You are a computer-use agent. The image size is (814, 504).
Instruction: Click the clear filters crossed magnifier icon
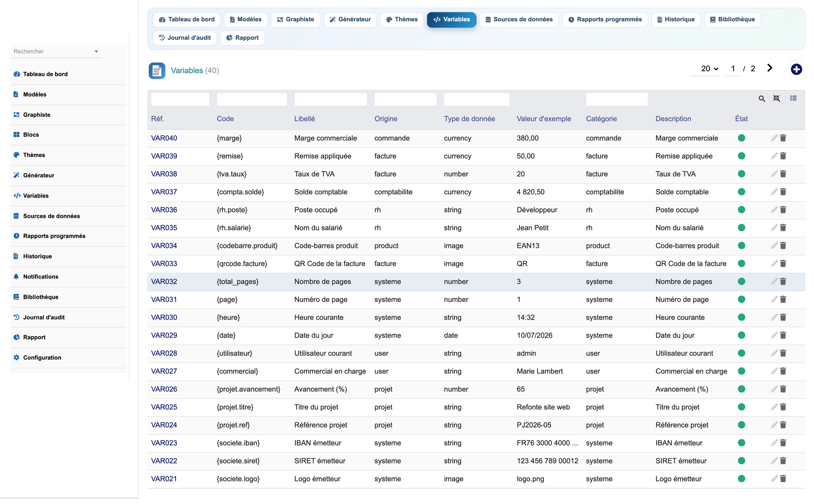(776, 99)
